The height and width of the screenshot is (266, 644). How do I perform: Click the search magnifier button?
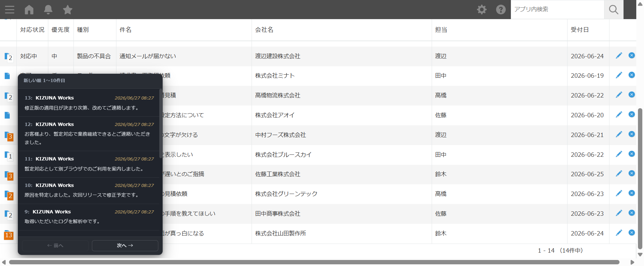[613, 9]
